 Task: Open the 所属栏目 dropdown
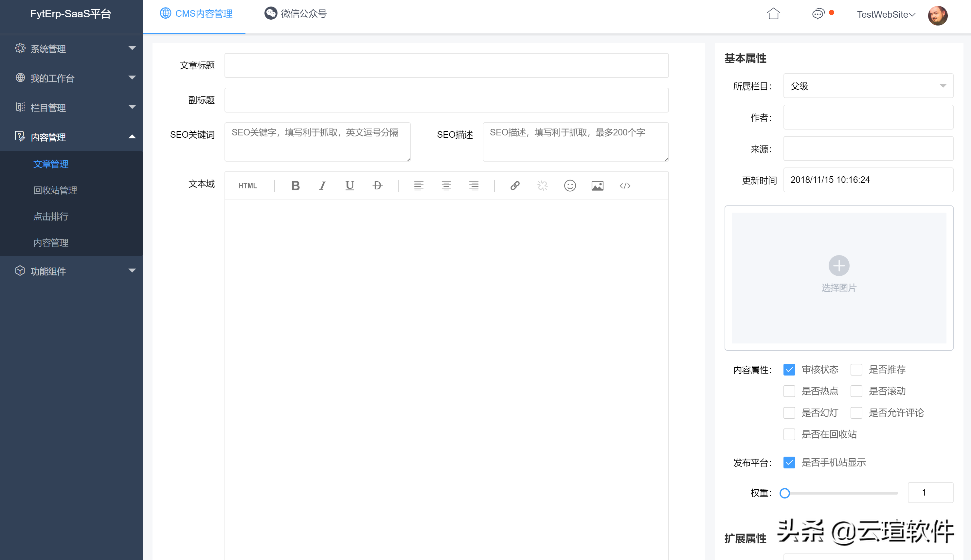click(868, 86)
